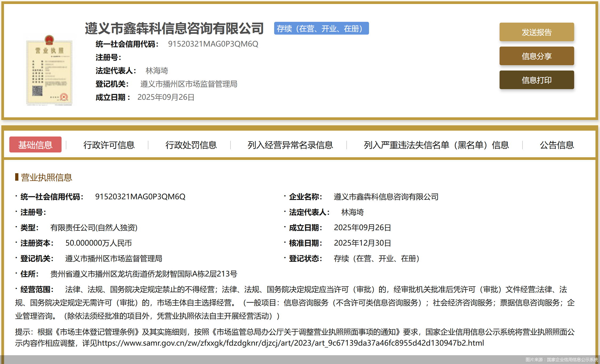Image resolution: width=600 pixels, height=364 pixels.
Task: Click registration authority 遵义市播州区市场监督管理局
Action: click(188, 84)
